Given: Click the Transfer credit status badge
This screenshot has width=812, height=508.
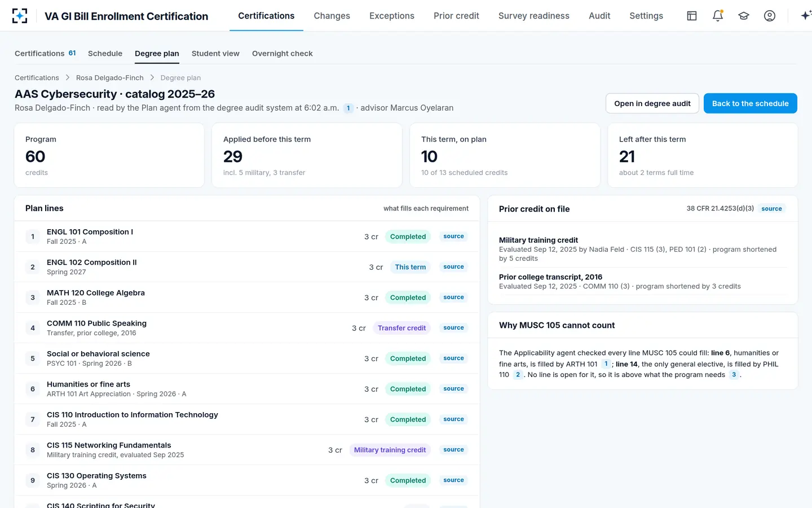Looking at the screenshot, I should (401, 328).
